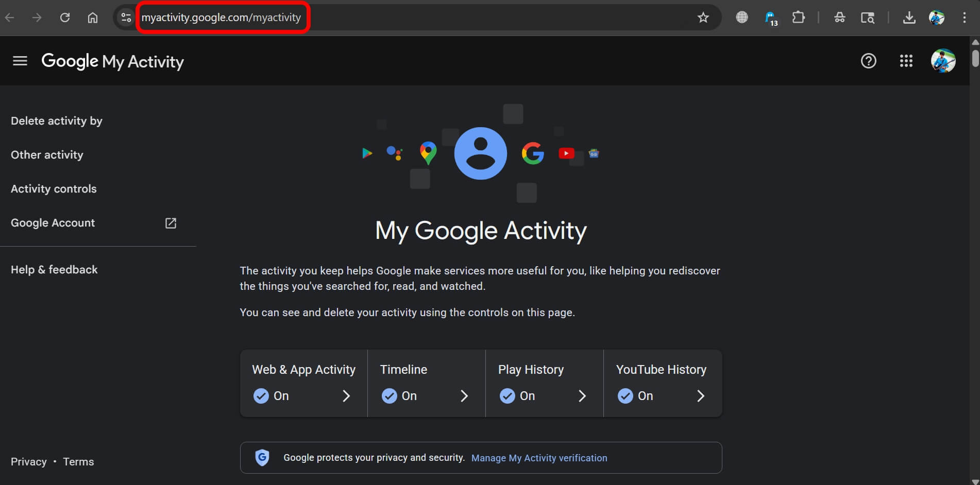The image size is (980, 485).
Task: Open Activity controls in sidebar
Action: [54, 189]
